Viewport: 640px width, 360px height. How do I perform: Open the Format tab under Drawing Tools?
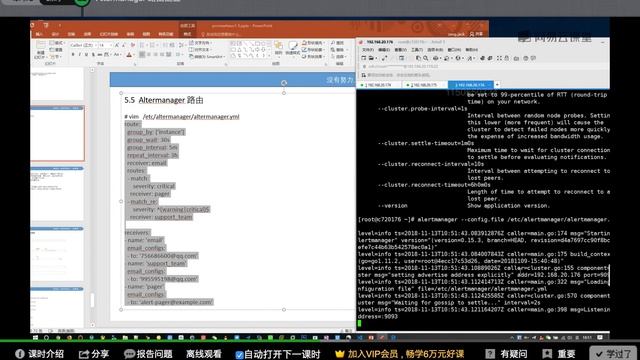pos(187,34)
